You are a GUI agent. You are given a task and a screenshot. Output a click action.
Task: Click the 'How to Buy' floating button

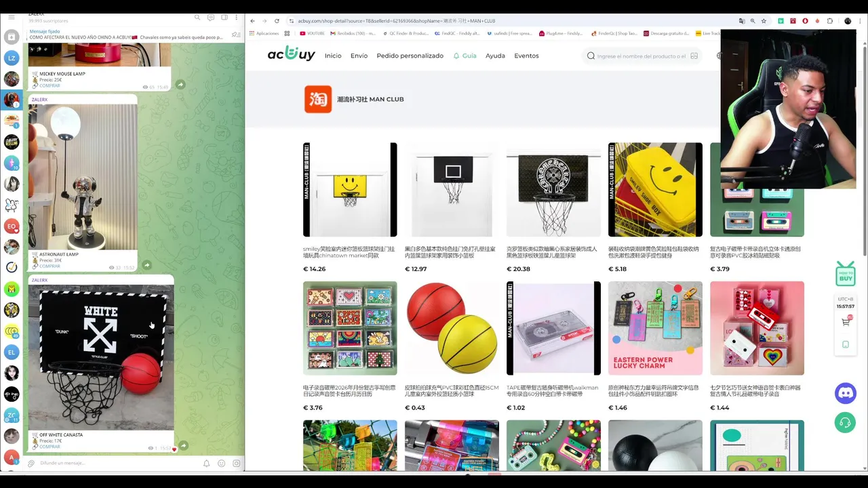845,274
